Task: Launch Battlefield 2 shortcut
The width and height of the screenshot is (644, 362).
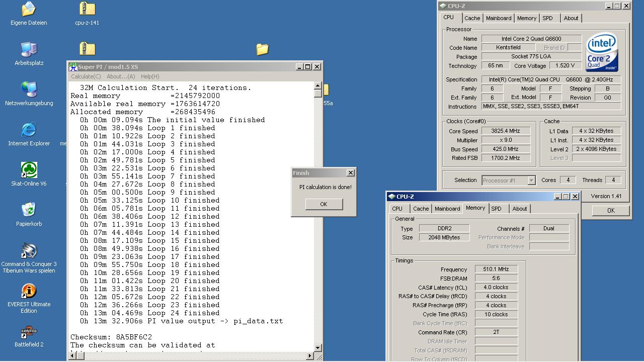Action: (x=29, y=335)
